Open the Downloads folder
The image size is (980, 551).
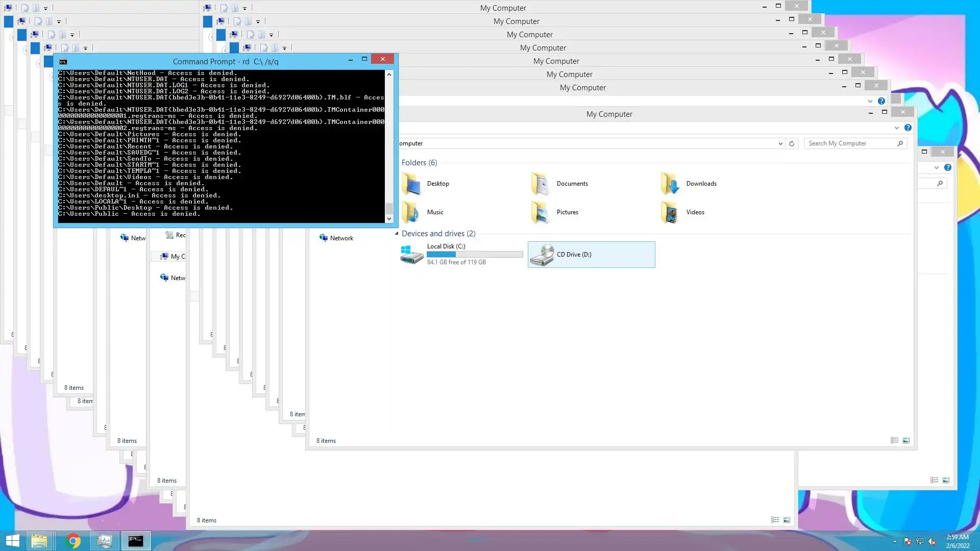click(x=670, y=184)
